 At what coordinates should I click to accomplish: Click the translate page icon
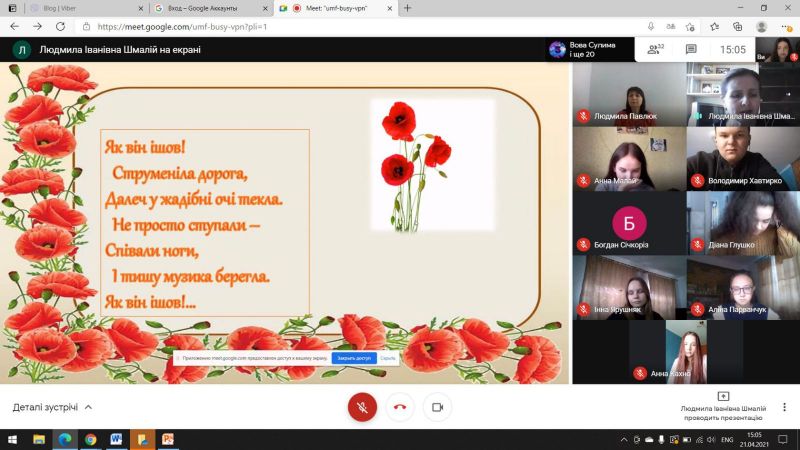click(x=671, y=27)
